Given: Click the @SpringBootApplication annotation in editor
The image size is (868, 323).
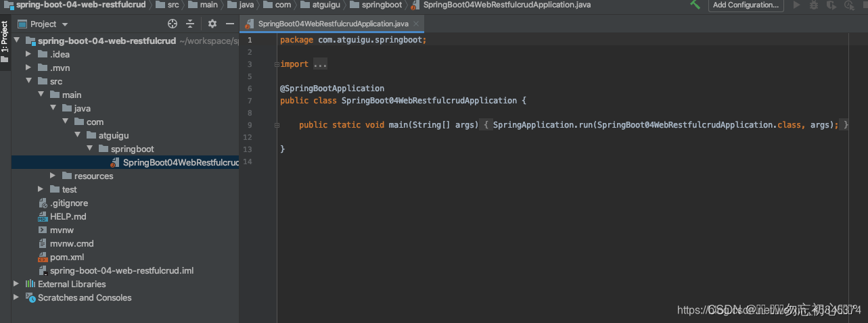Looking at the screenshot, I should coord(332,89).
